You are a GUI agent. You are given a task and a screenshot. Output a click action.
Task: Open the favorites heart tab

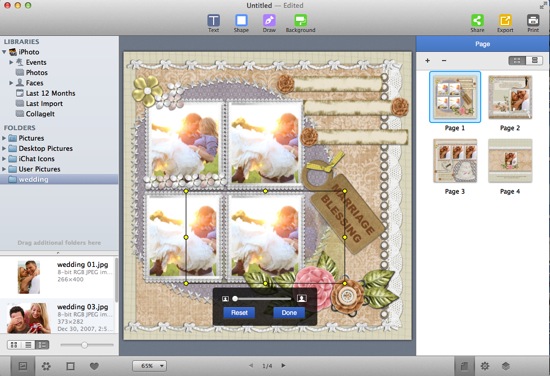tap(94, 366)
